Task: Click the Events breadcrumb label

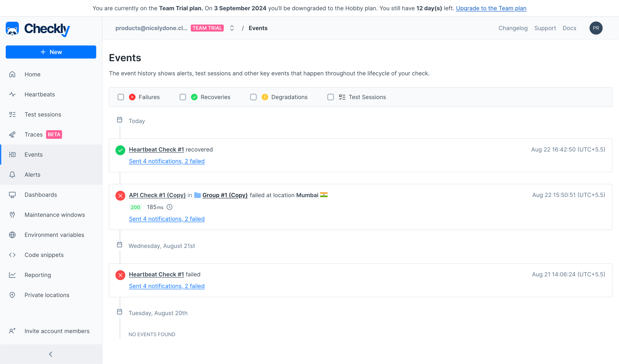Action: click(x=258, y=28)
